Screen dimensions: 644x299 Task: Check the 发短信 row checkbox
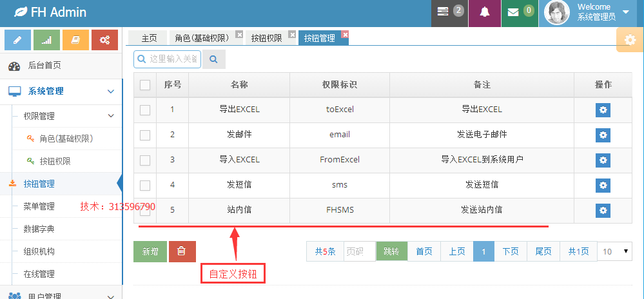pyautogui.click(x=145, y=186)
